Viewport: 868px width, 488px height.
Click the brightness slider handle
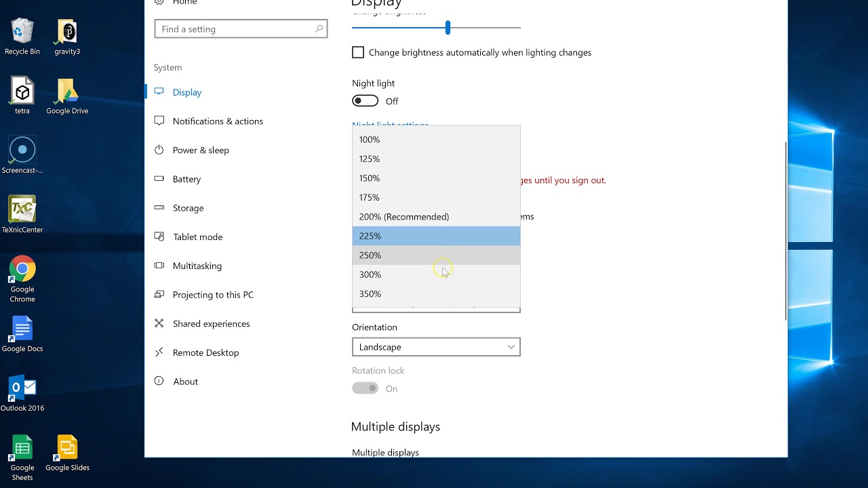448,28
